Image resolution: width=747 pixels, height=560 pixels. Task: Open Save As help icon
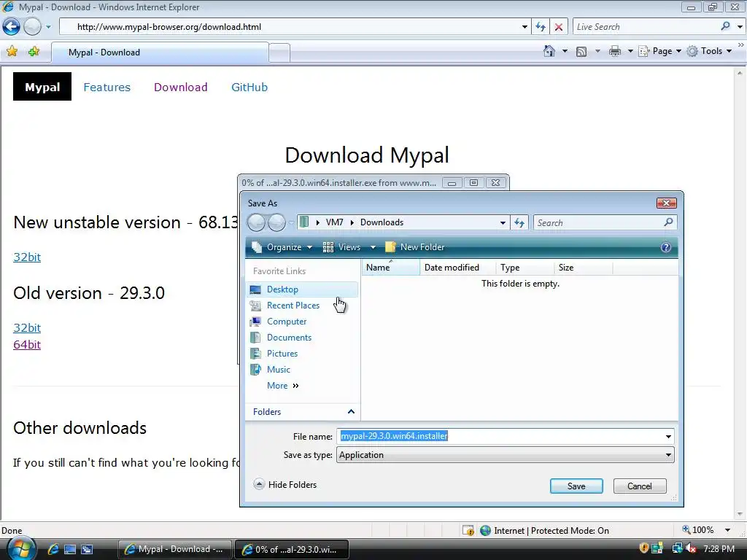click(665, 247)
